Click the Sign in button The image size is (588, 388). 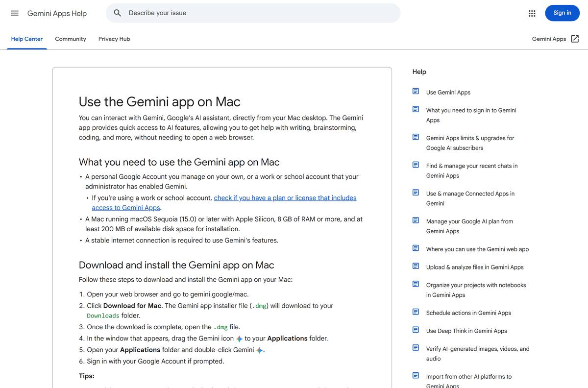562,13
